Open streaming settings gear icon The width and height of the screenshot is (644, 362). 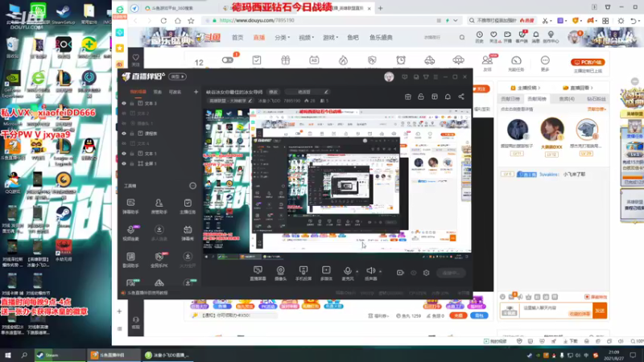(x=427, y=273)
